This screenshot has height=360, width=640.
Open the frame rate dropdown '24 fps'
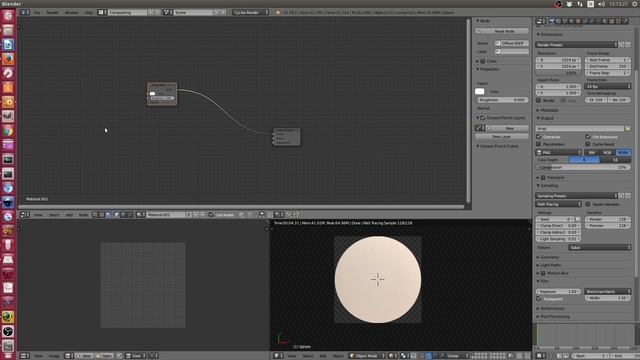click(608, 87)
